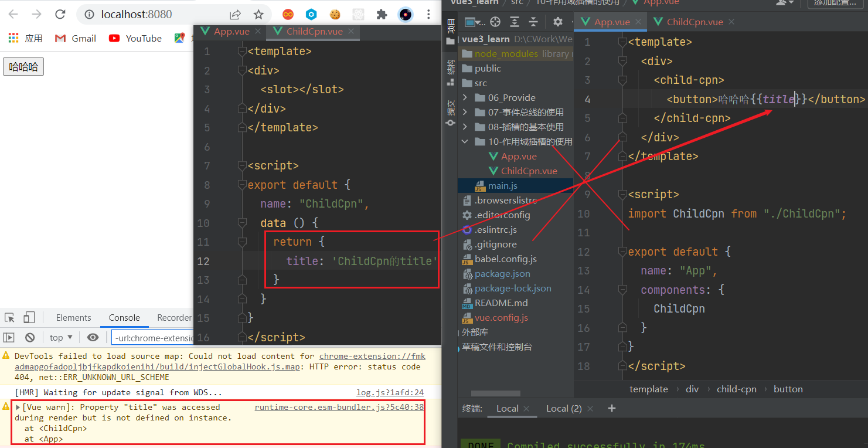This screenshot has width=868, height=448.
Task: Open the 应用 apps bookmark
Action: click(25, 38)
